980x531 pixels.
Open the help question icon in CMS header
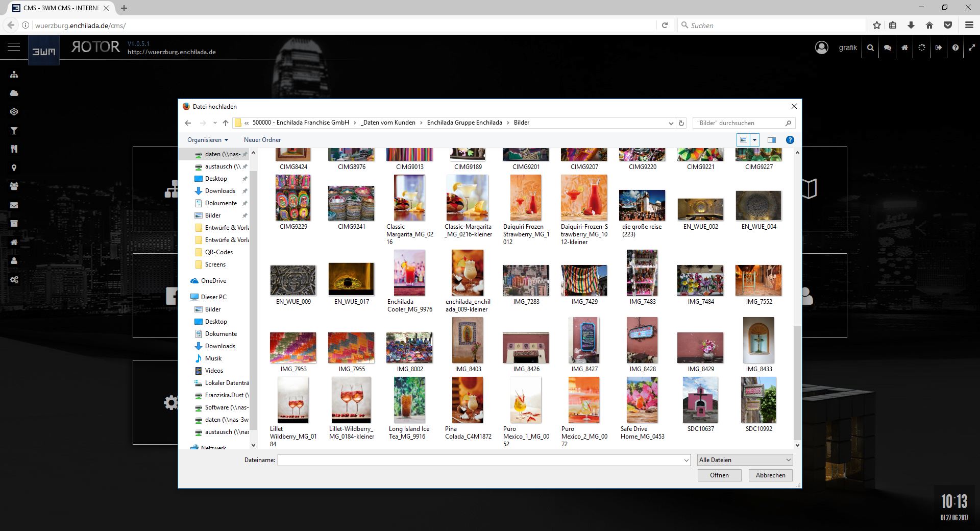click(955, 47)
